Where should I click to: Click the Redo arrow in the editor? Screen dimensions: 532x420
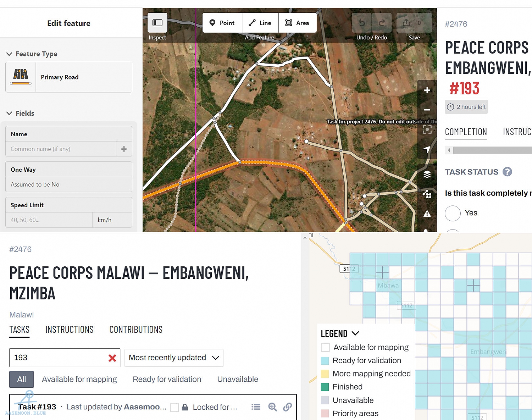(382, 23)
